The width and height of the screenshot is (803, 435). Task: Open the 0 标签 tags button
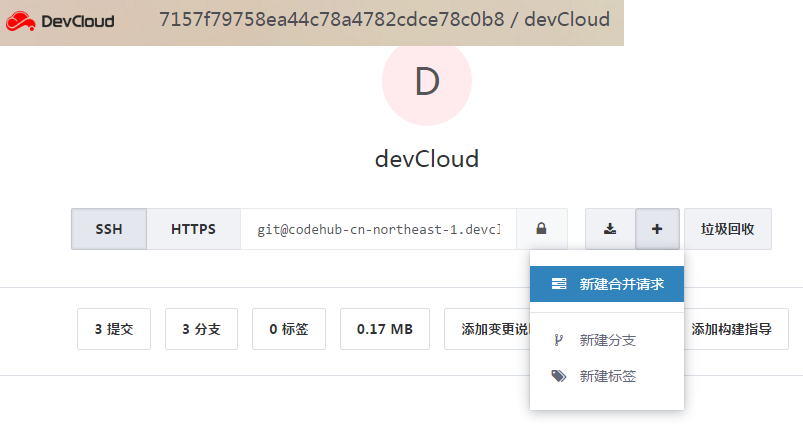pyautogui.click(x=289, y=329)
